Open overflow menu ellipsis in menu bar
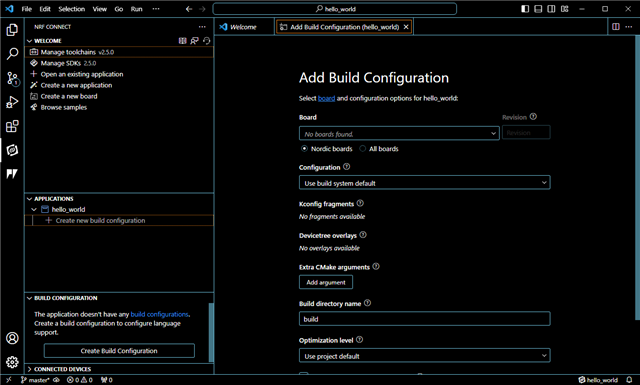The width and height of the screenshot is (640, 385). click(x=156, y=9)
